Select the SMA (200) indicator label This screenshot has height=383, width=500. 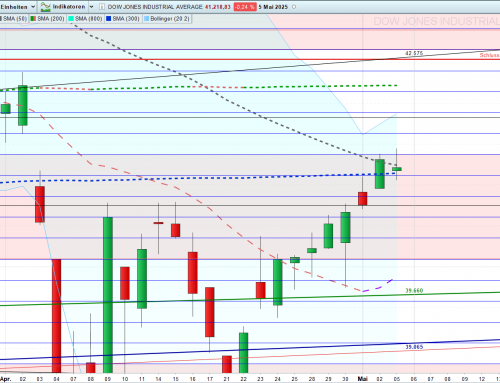click(x=51, y=19)
